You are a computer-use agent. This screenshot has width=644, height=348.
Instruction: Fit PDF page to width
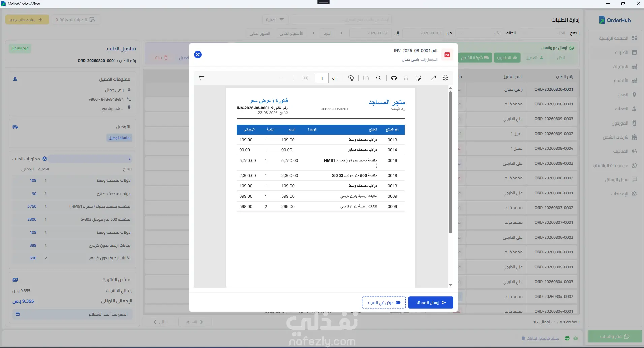pos(305,78)
